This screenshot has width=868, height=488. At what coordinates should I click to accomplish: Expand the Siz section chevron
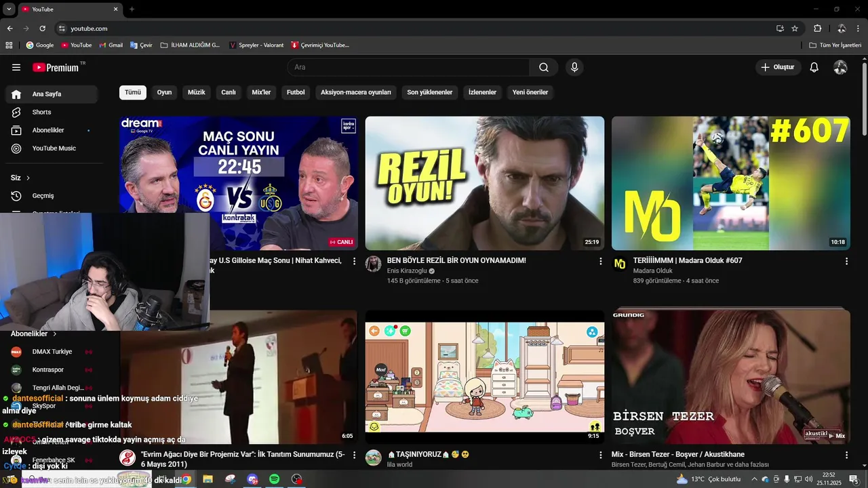pyautogui.click(x=28, y=178)
